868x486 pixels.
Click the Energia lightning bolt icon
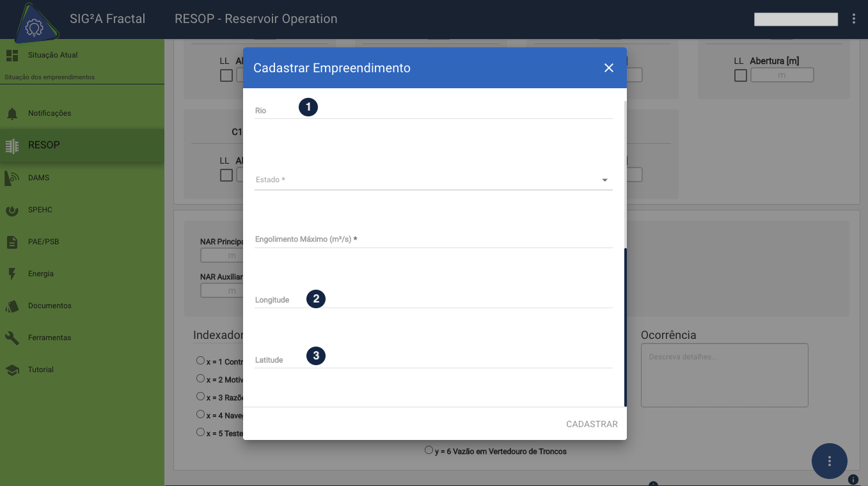(12, 274)
